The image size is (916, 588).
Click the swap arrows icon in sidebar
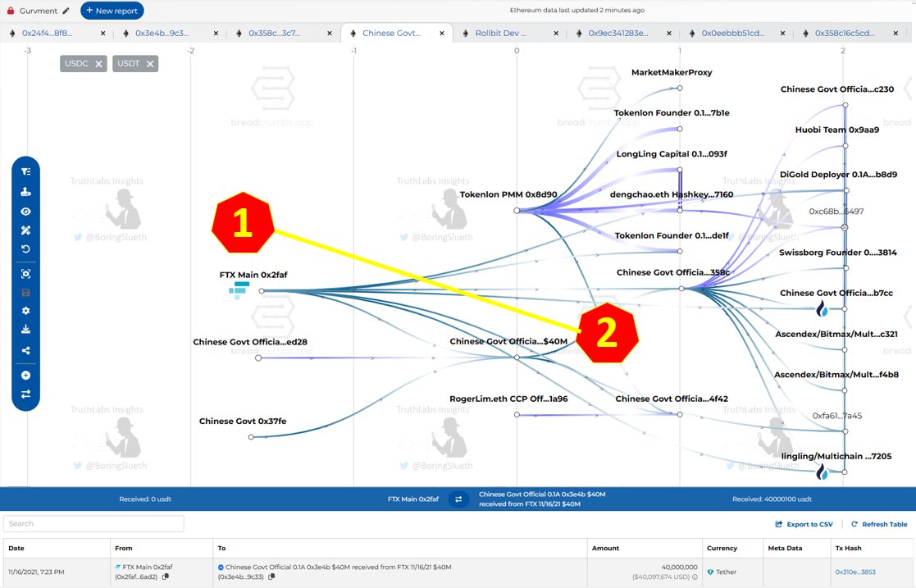[25, 394]
